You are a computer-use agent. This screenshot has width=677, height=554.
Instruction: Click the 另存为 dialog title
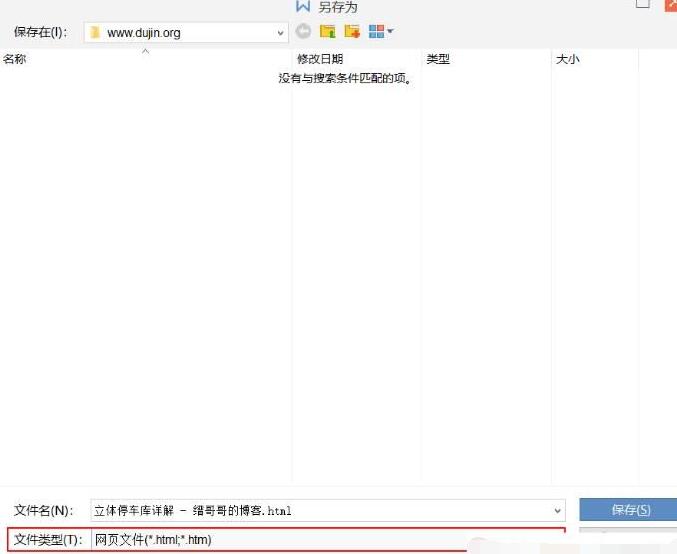338,7
